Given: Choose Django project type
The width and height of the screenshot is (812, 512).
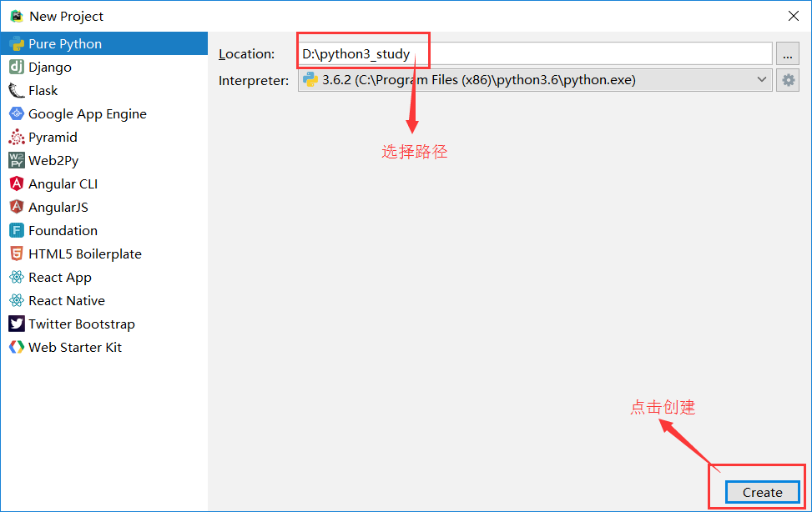Looking at the screenshot, I should click(x=104, y=67).
